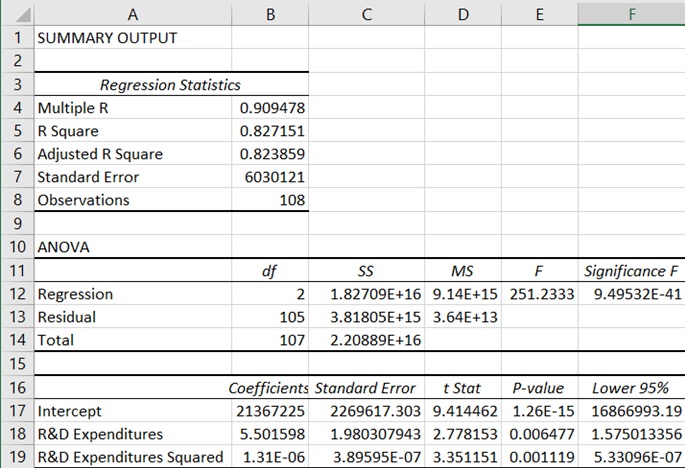The width and height of the screenshot is (685, 468).
Task: Select F statistic value 251.2333
Action: tap(542, 294)
